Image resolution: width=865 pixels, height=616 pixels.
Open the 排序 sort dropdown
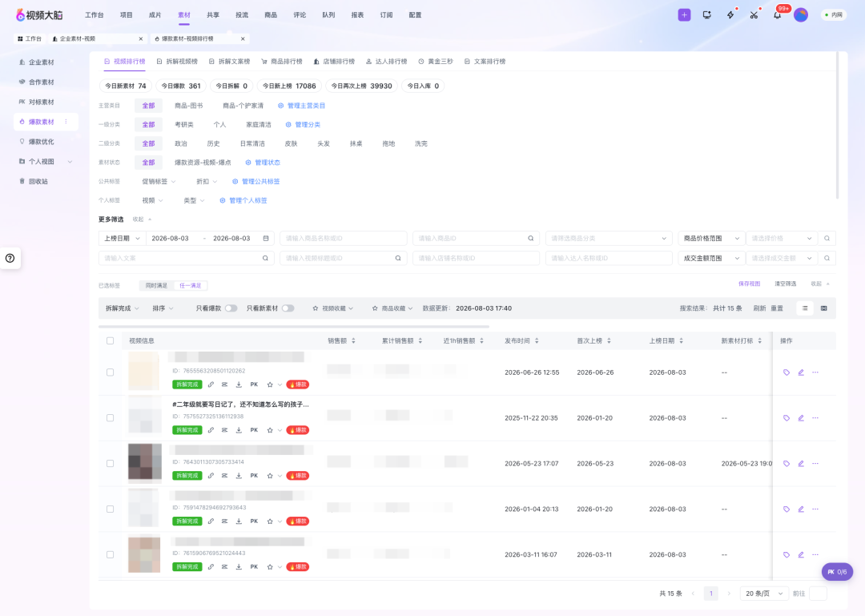pos(163,308)
